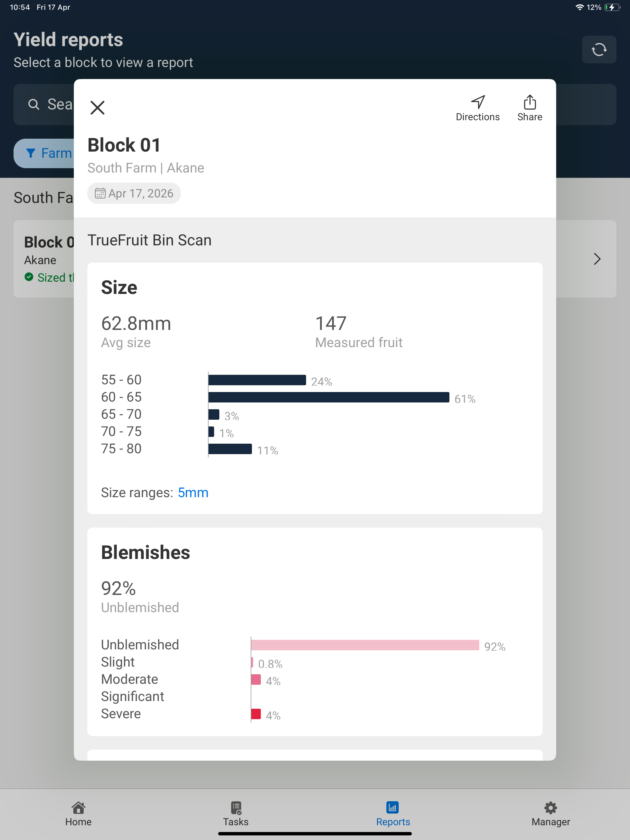
Task: Select the Reports tab icon
Action: pos(393,807)
